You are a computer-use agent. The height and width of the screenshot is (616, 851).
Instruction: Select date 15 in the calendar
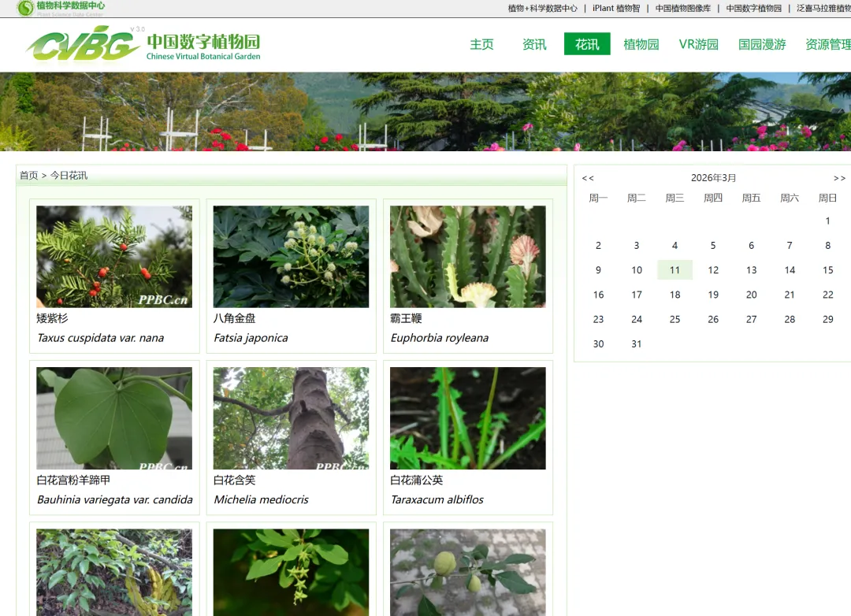coord(827,270)
